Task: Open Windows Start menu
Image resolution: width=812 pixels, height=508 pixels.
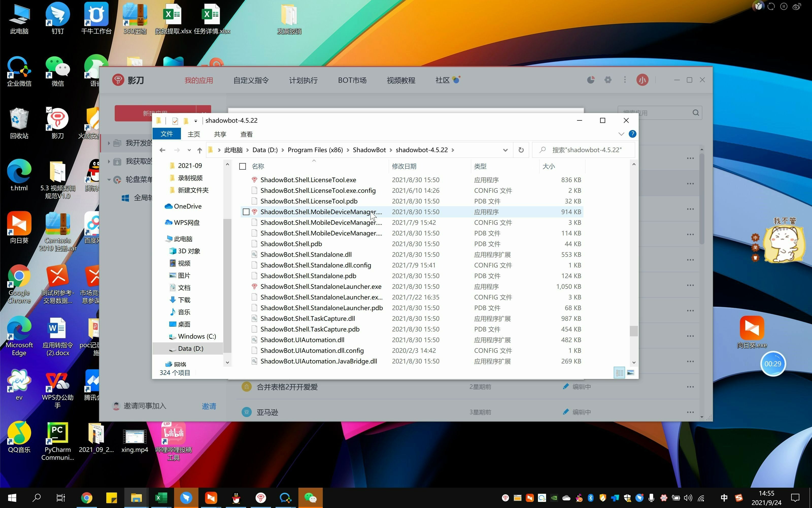Action: (x=12, y=498)
